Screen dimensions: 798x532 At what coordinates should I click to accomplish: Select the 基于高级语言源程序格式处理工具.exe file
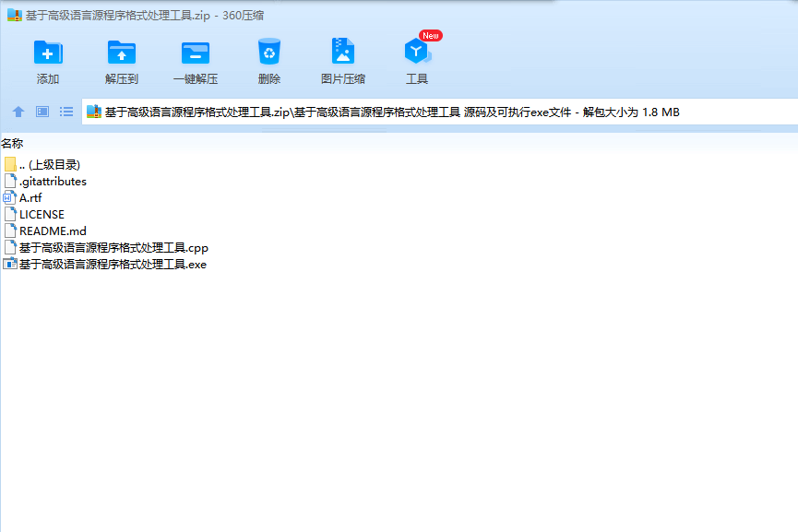(x=105, y=264)
